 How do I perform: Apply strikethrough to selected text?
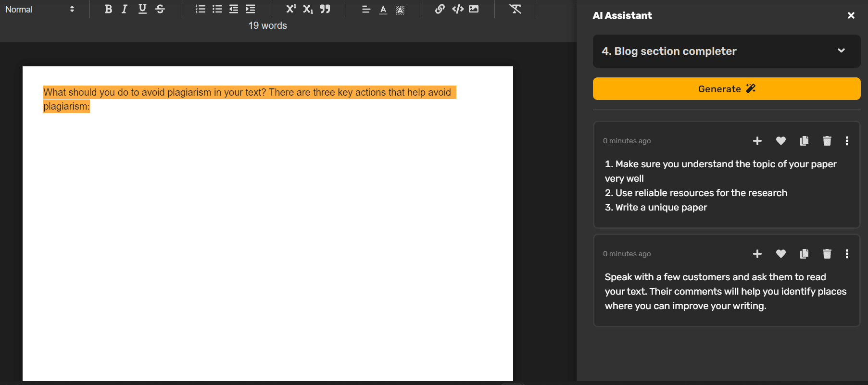click(x=160, y=9)
